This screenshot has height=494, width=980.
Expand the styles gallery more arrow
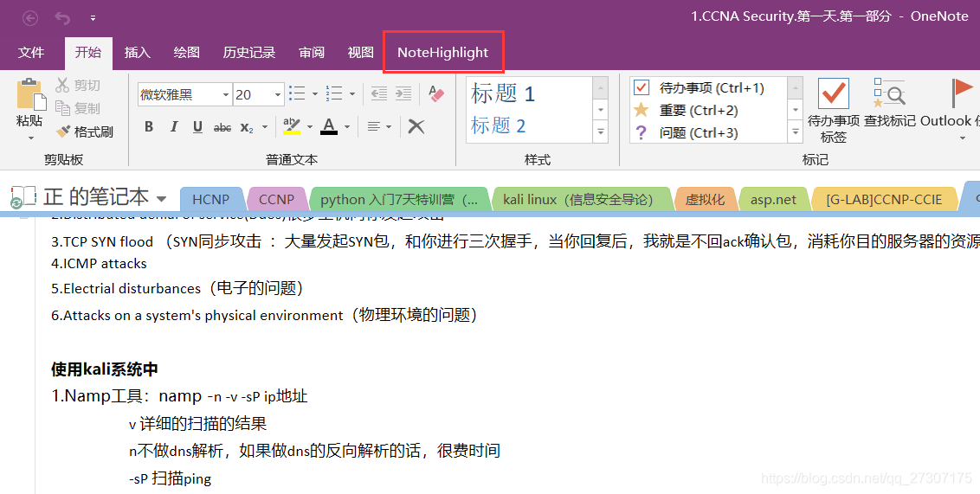600,132
